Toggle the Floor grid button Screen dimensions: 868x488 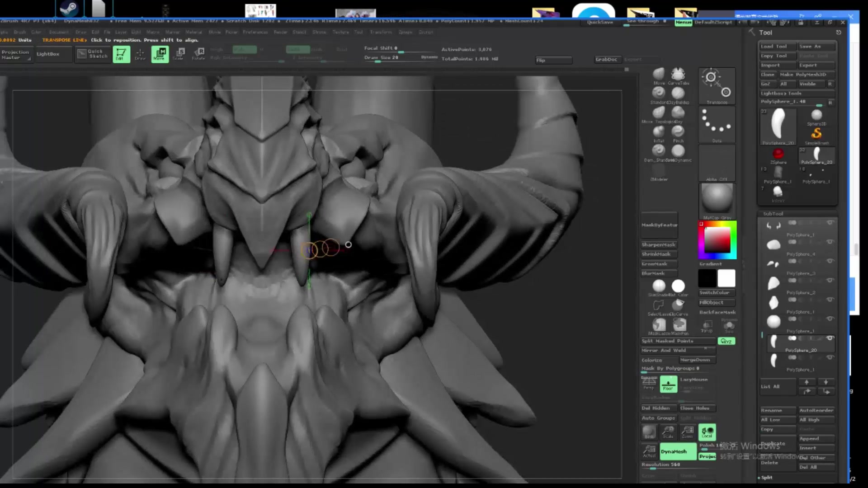pyautogui.click(x=668, y=384)
